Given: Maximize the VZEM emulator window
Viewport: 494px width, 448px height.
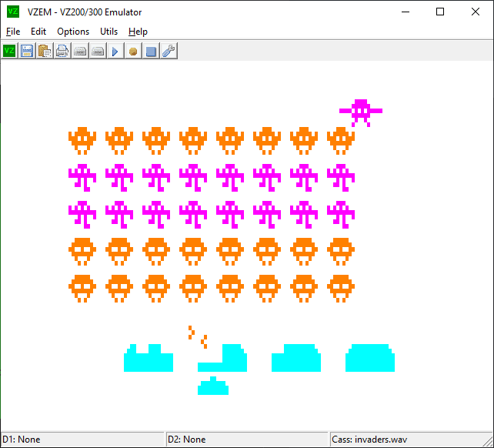Looking at the screenshot, I should click(x=440, y=12).
